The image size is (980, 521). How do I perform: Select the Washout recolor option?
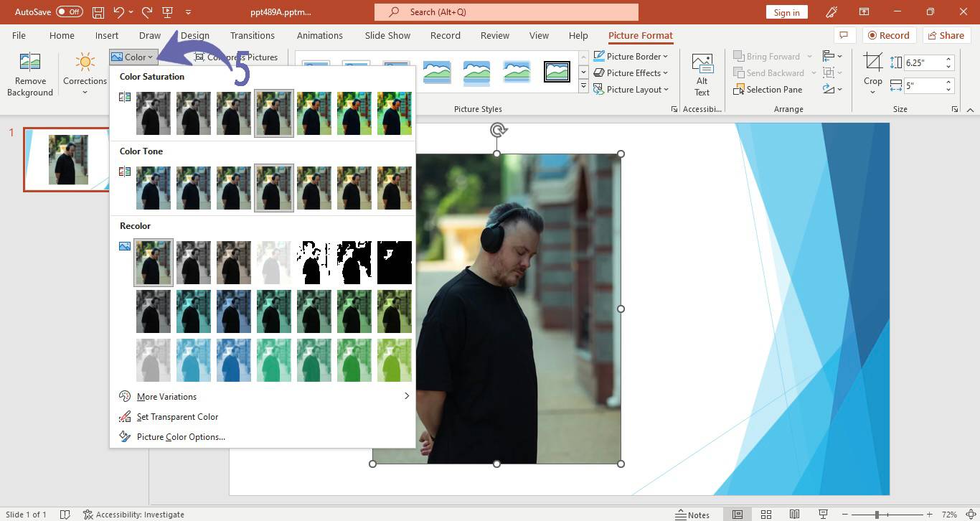click(274, 263)
